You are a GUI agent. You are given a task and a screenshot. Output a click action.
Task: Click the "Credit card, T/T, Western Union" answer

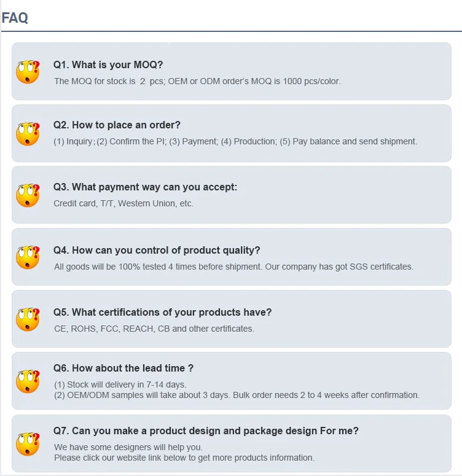pyautogui.click(x=123, y=203)
